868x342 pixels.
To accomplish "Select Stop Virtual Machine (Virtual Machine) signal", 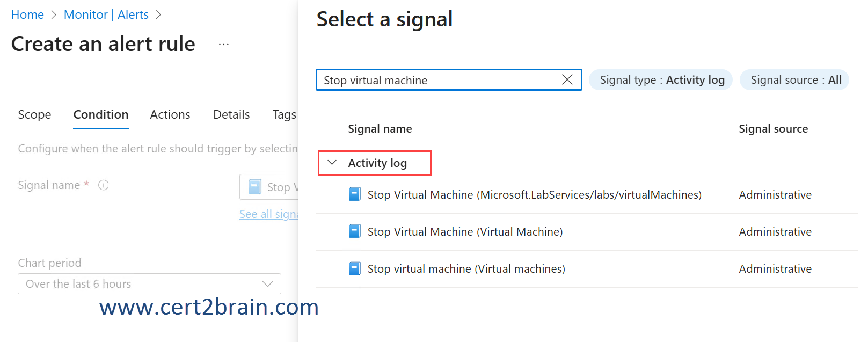I will pyautogui.click(x=465, y=232).
